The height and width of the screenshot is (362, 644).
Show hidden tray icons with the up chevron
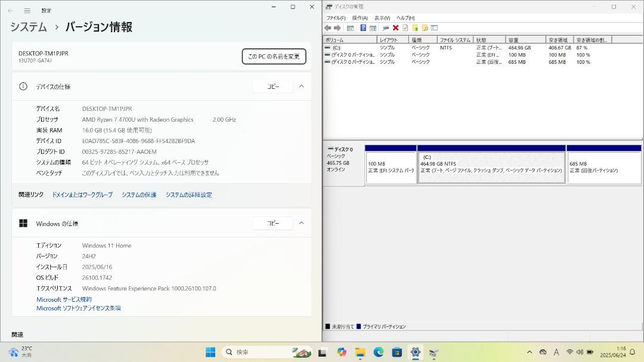tap(530, 352)
